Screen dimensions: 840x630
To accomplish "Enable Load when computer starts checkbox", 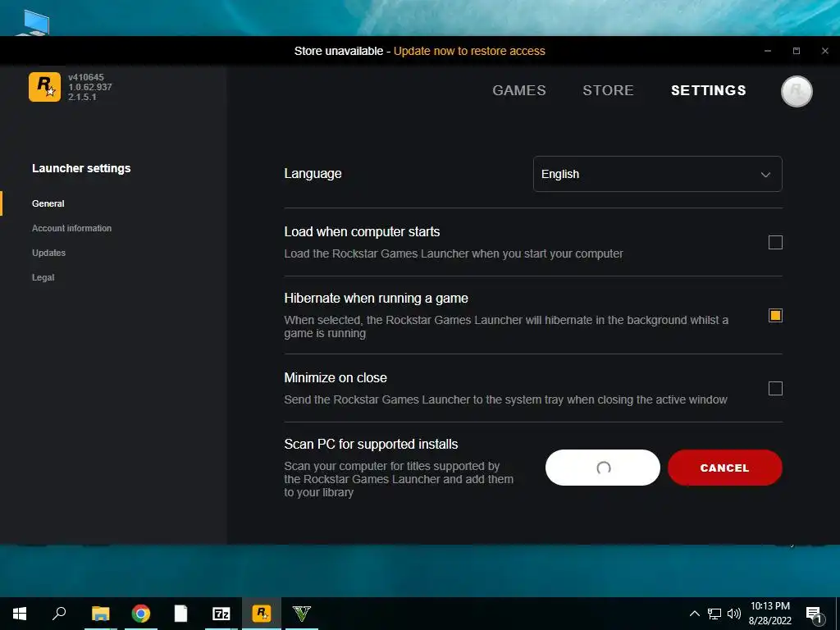I will [775, 243].
